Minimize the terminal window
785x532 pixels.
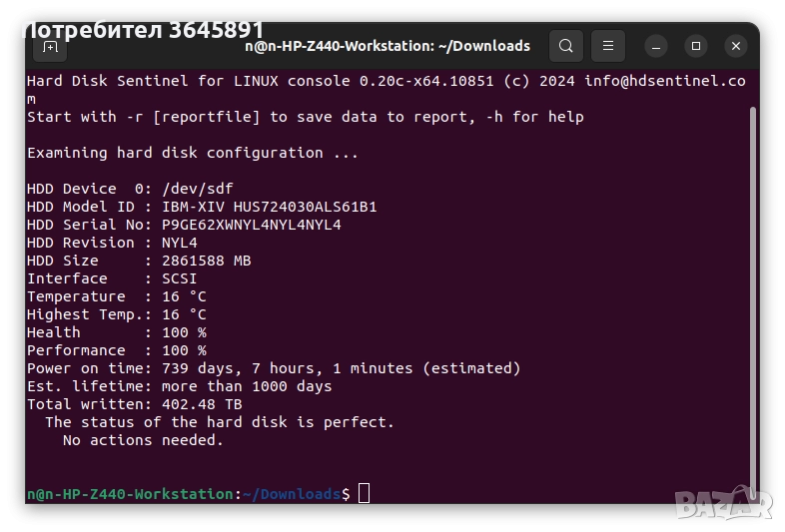tap(655, 46)
